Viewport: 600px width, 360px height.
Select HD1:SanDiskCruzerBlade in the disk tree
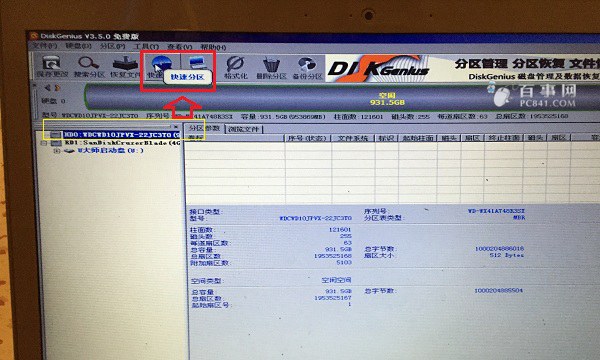(x=122, y=143)
